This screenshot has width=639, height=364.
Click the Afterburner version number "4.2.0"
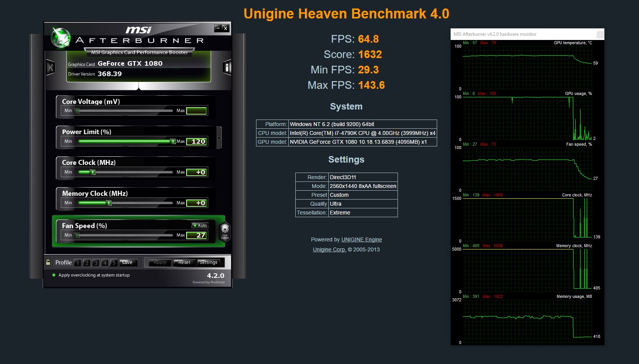click(216, 276)
